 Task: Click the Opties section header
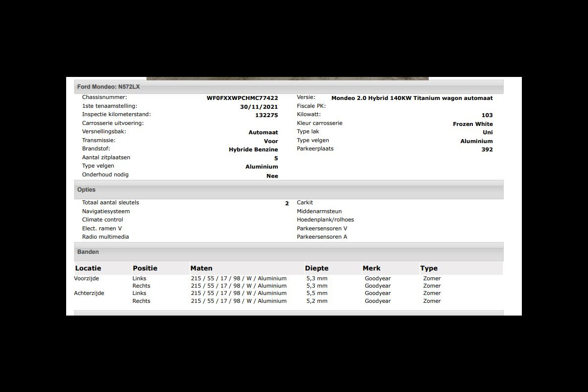[86, 190]
